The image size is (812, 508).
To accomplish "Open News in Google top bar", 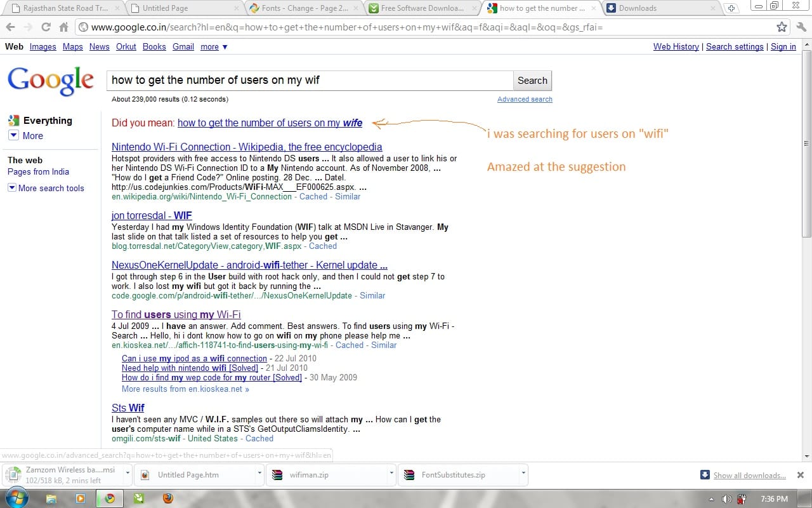I will 99,46.
